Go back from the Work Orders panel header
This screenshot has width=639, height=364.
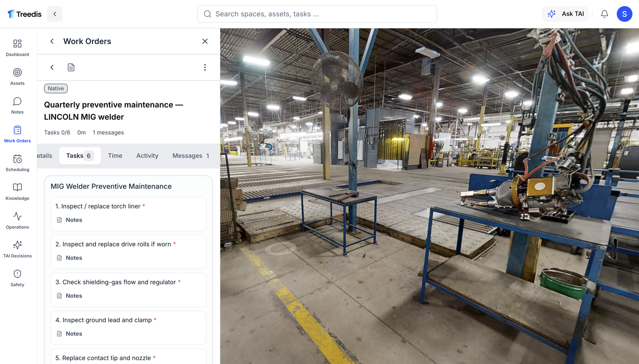[x=52, y=41]
